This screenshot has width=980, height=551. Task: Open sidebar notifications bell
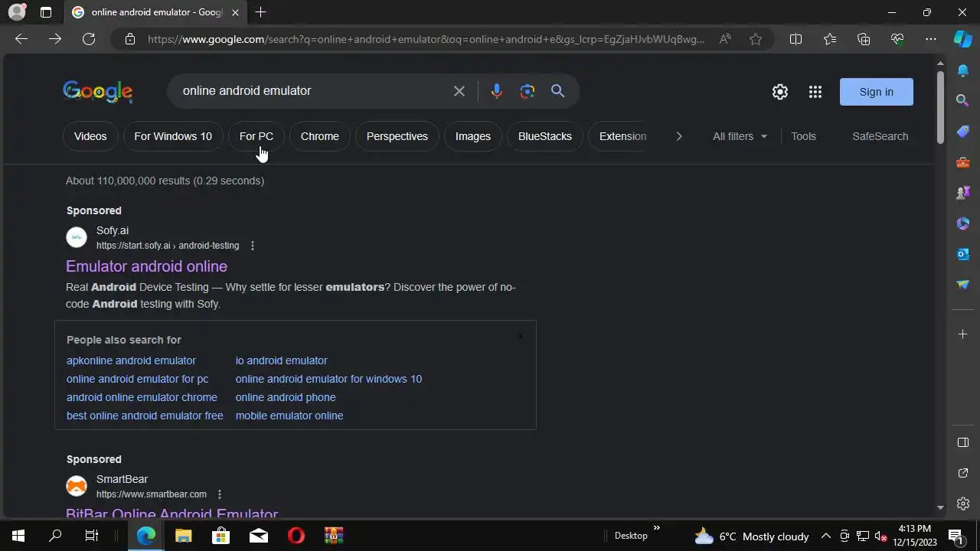tap(963, 70)
